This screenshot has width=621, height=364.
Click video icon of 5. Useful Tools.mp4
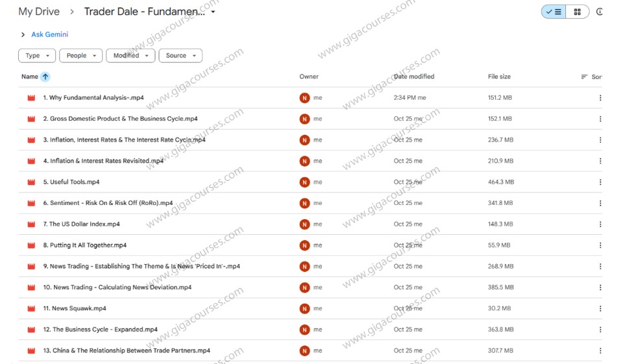(30, 182)
